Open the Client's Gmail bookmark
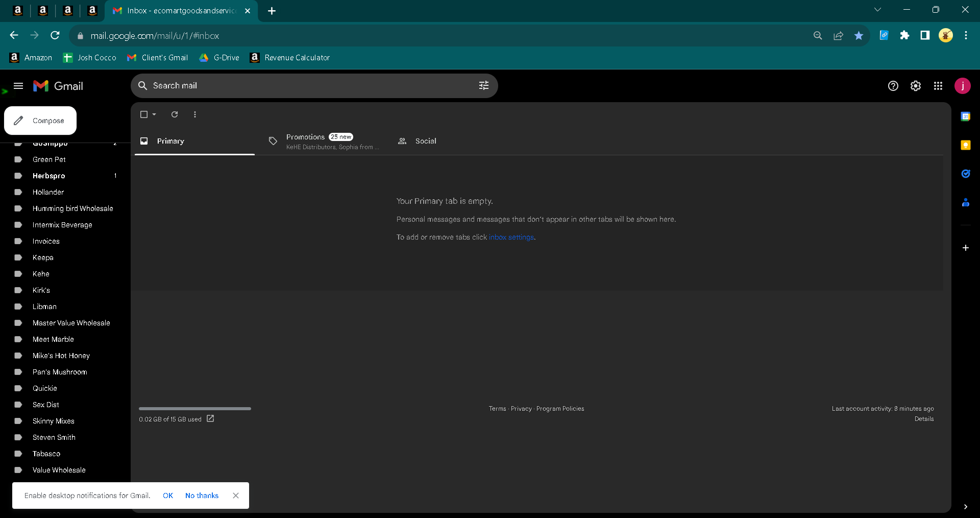This screenshot has height=518, width=980. click(158, 58)
